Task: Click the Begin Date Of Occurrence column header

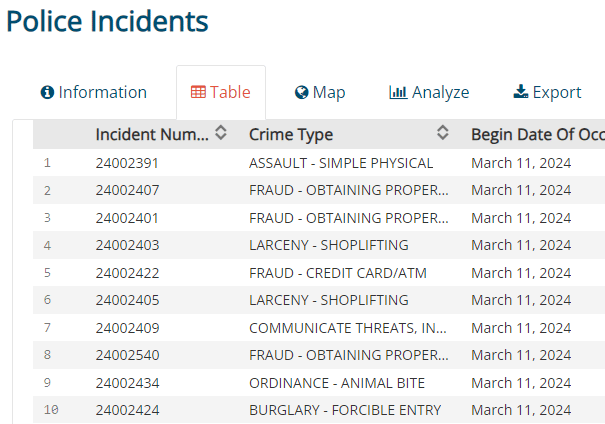Action: click(537, 134)
